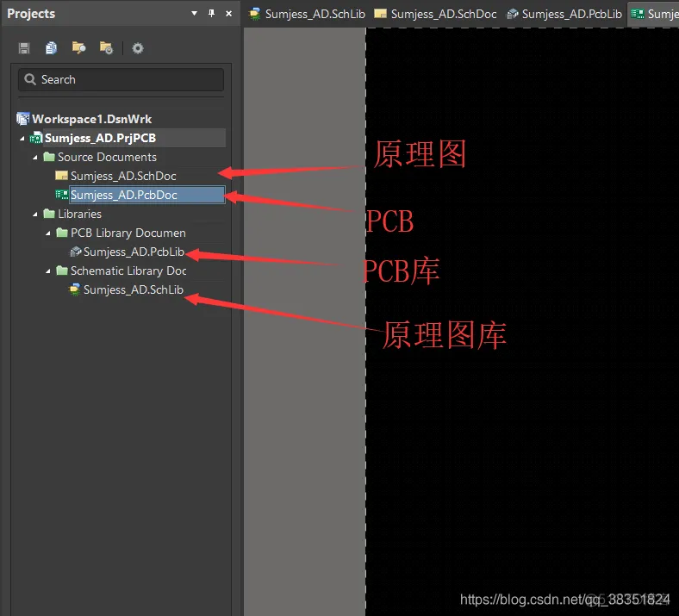Select Workspace1.DsnWrk in tree
The height and width of the screenshot is (616, 679).
(x=92, y=119)
